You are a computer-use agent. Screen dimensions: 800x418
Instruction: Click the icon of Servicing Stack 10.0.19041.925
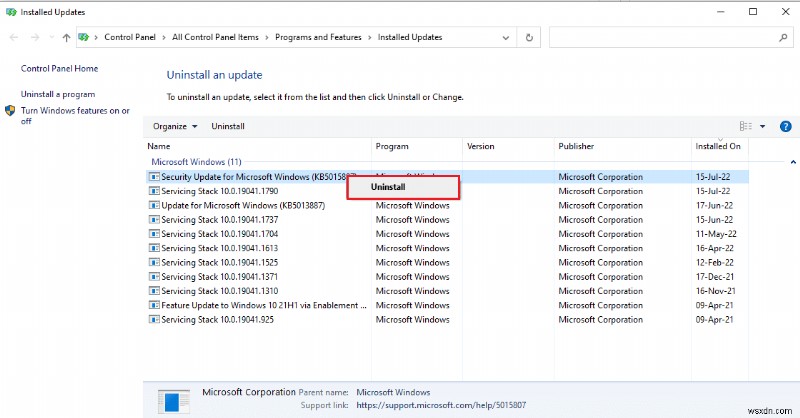click(154, 319)
